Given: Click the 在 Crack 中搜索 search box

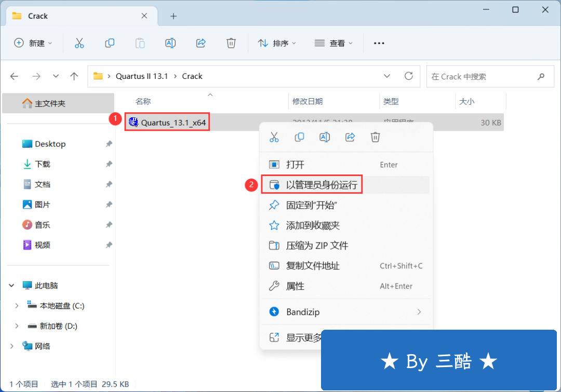Looking at the screenshot, I should 483,76.
